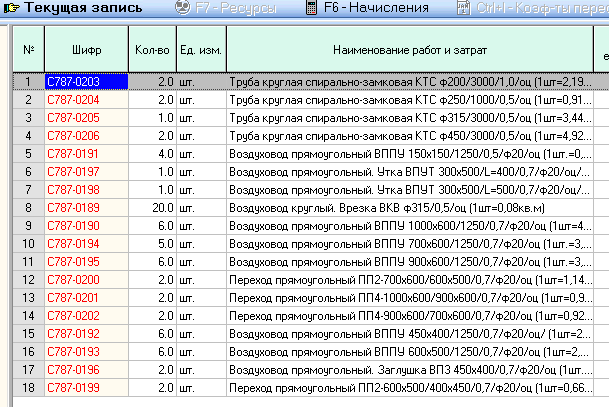609x407 pixels.
Task: Click the Шифр column header
Action: coord(87,49)
